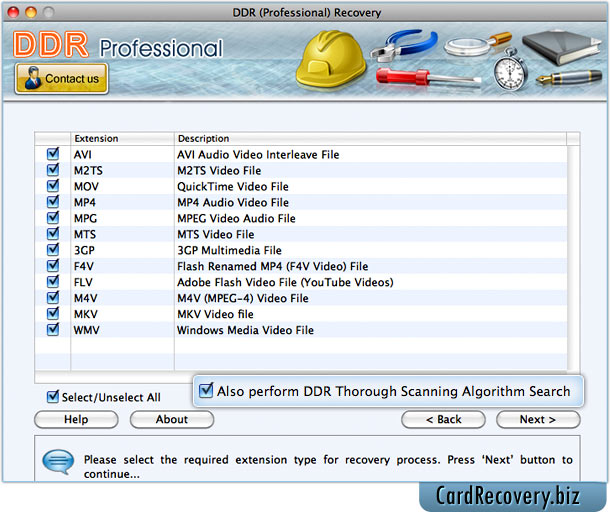The height and width of the screenshot is (512, 610).
Task: Toggle the F4V extension checkbox
Action: (53, 265)
